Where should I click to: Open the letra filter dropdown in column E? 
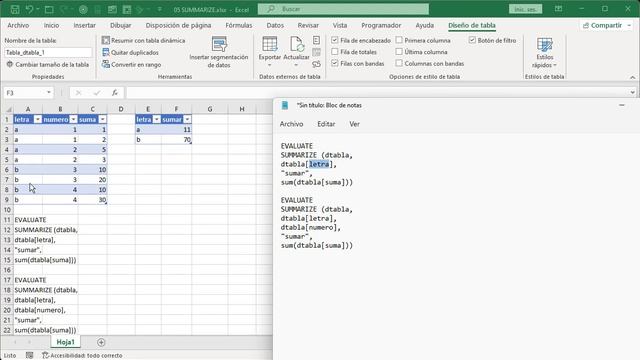click(x=157, y=119)
